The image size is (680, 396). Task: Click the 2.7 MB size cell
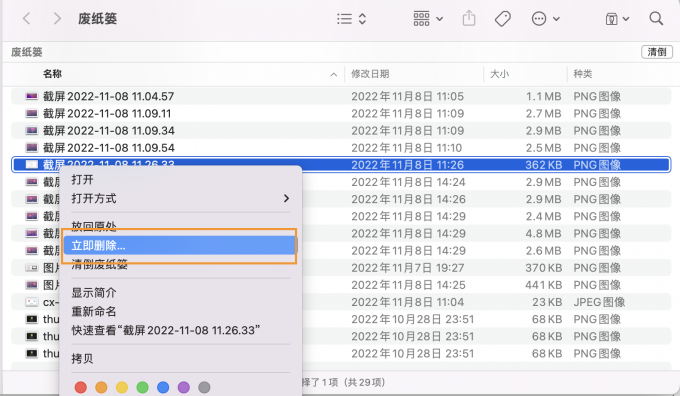click(x=543, y=114)
